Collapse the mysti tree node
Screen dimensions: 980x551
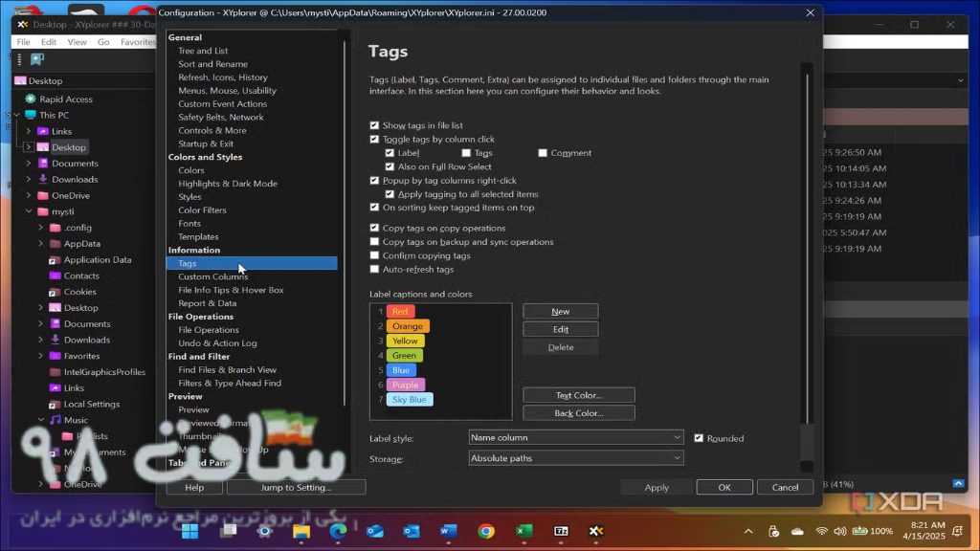click(28, 211)
